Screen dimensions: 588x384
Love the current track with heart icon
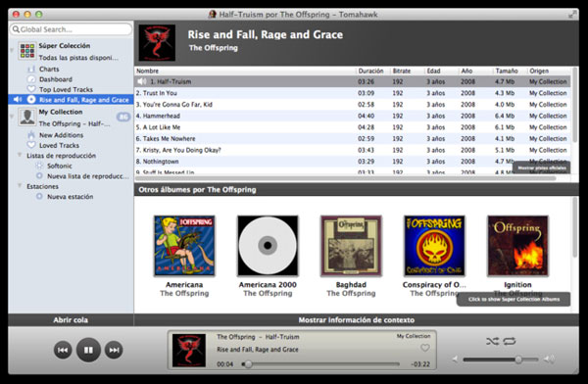(x=425, y=348)
